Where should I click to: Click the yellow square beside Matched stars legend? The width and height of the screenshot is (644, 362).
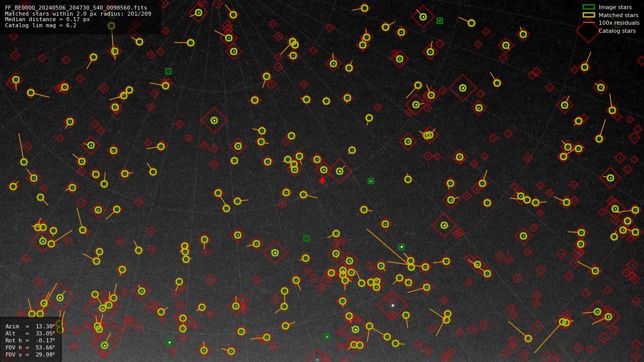[x=589, y=15]
